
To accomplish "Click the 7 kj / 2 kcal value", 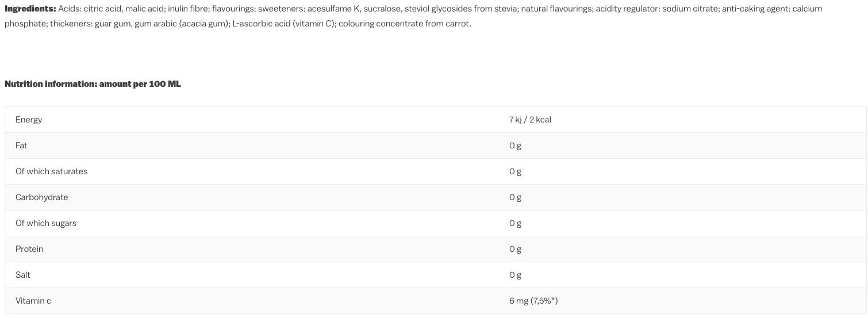I will (x=530, y=120).
